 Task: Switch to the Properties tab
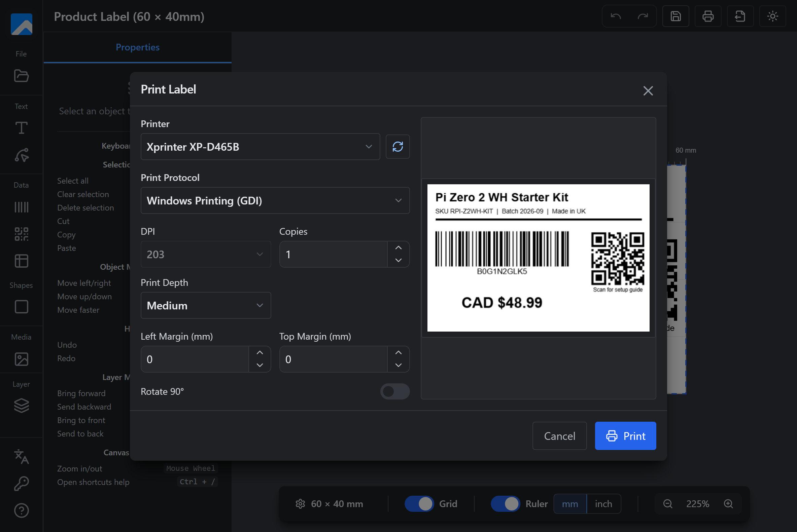click(x=138, y=47)
